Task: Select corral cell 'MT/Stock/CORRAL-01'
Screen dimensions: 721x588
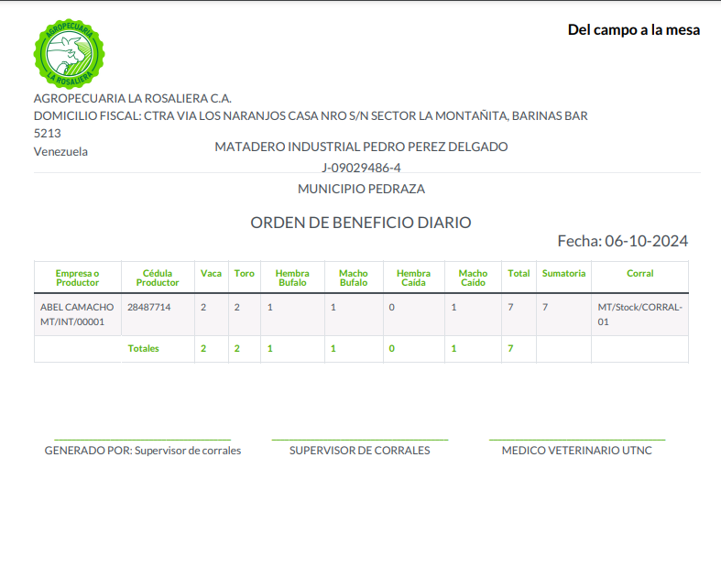Action: point(640,314)
